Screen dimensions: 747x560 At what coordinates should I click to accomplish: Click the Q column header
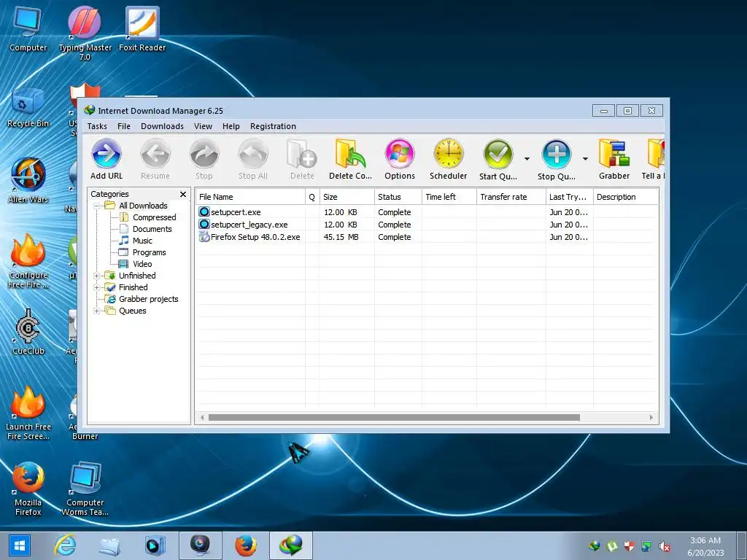pos(312,197)
